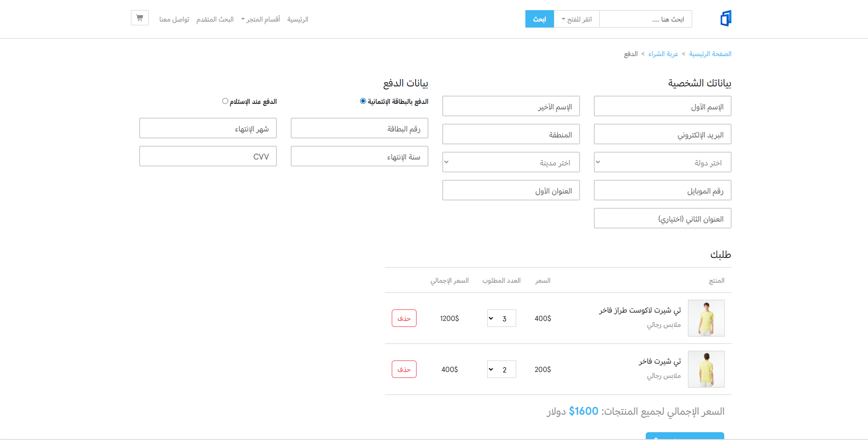Screen dimensions: 868x440
Task: Select الدفع عند الإستلام payment option
Action: (225, 100)
